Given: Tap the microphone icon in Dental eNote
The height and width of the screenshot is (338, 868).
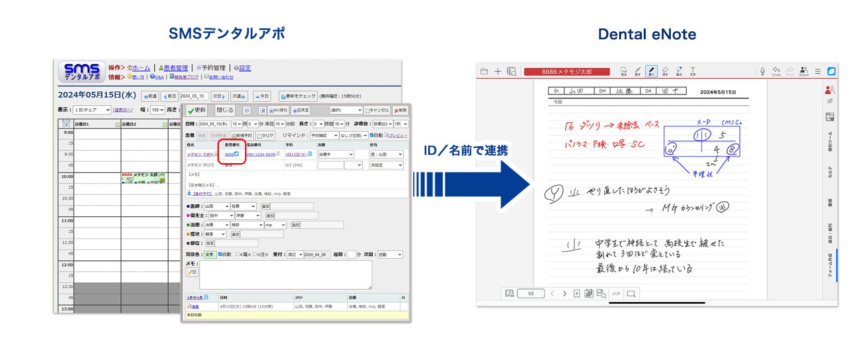Looking at the screenshot, I should tap(762, 71).
